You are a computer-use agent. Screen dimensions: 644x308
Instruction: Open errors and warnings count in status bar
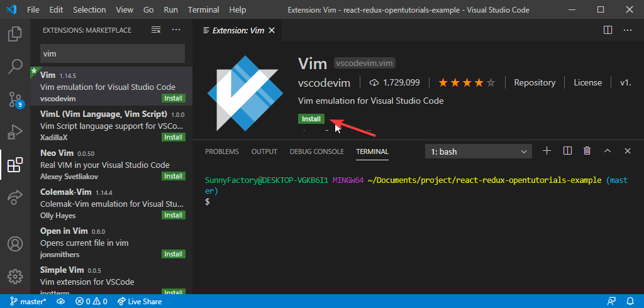click(x=91, y=302)
